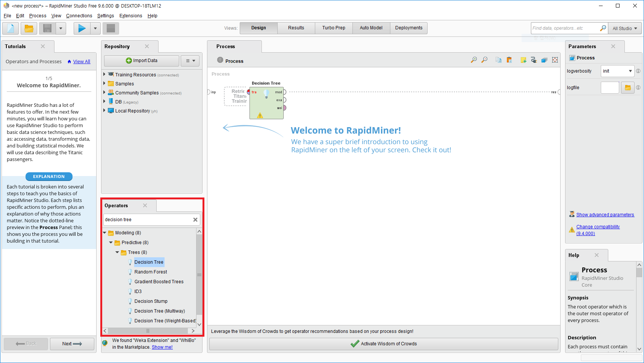Click the New Process icon

coord(11,28)
